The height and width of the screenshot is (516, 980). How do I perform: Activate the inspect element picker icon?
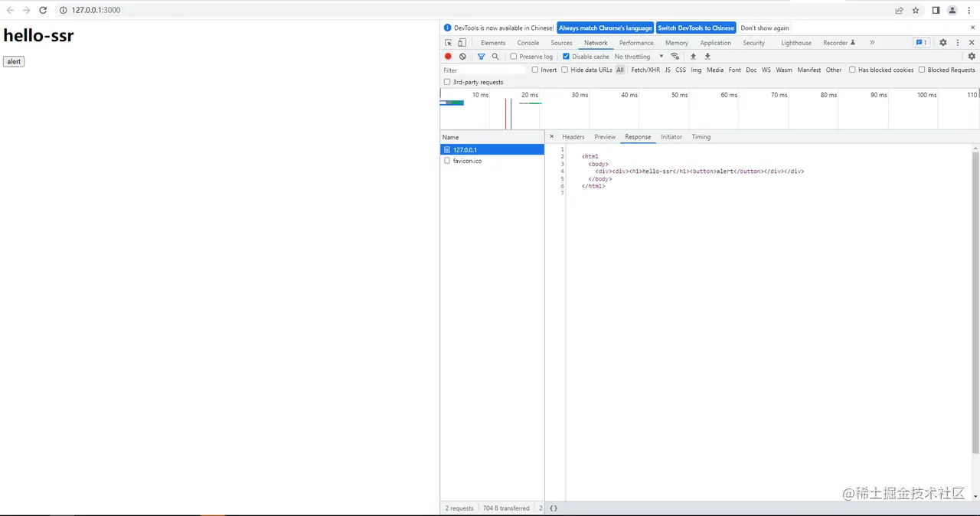click(x=449, y=43)
